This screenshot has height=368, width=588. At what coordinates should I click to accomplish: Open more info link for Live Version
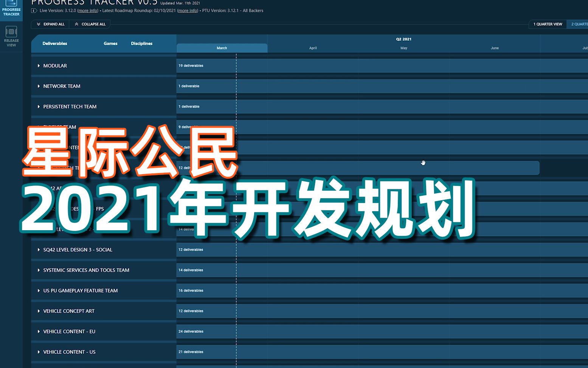(88, 11)
